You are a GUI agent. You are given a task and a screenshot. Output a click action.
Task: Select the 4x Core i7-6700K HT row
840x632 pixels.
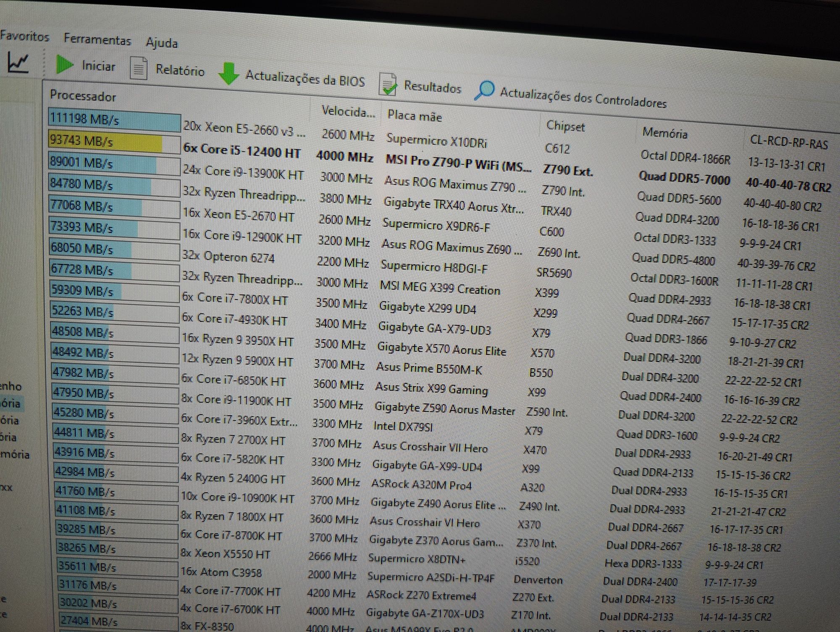pos(230,609)
